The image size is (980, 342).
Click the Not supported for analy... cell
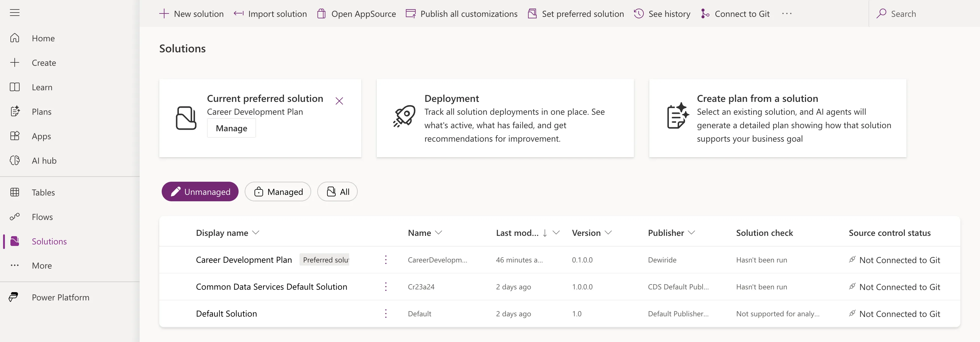tap(778, 314)
